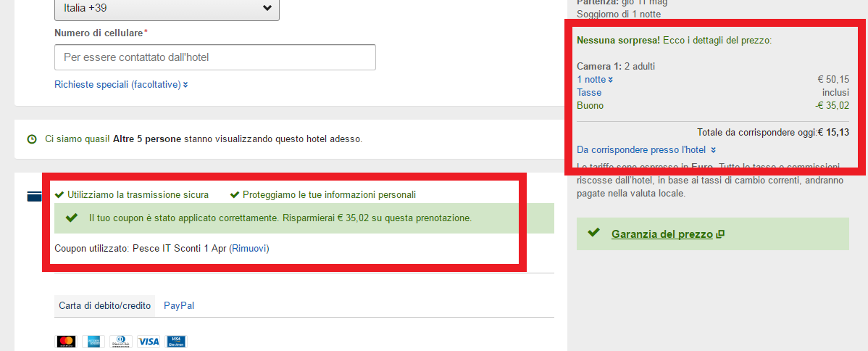The width and height of the screenshot is (868, 351).
Task: Expand Da corrispondere presso l'hotel
Action: (x=646, y=149)
